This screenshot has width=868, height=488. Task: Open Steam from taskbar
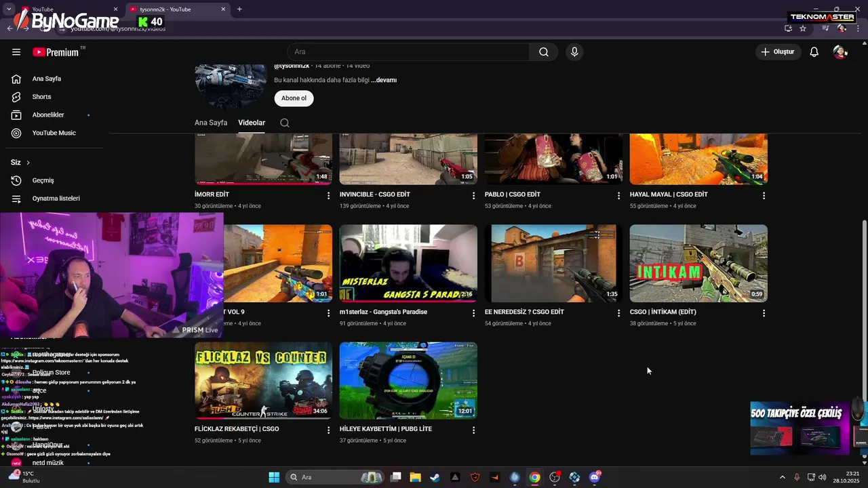435,477
